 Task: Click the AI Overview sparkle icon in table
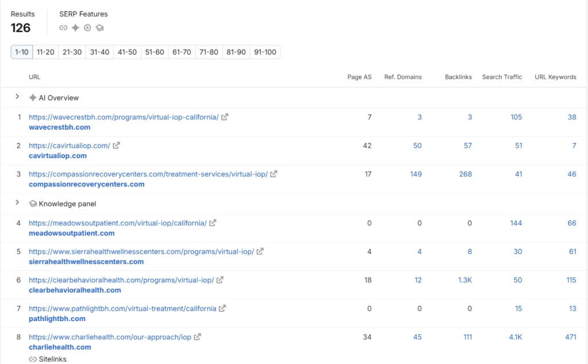point(33,98)
